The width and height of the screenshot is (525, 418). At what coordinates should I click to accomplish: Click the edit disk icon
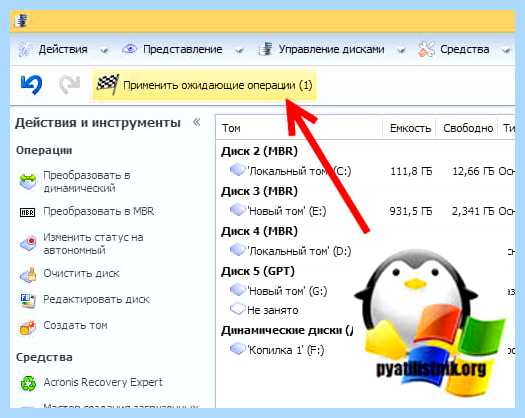(x=28, y=300)
